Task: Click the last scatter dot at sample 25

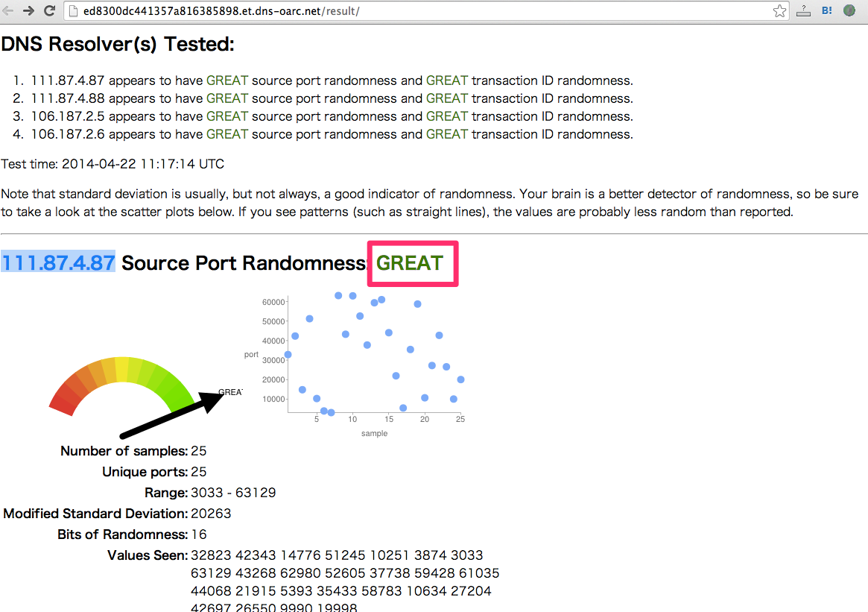Action: pyautogui.click(x=460, y=379)
